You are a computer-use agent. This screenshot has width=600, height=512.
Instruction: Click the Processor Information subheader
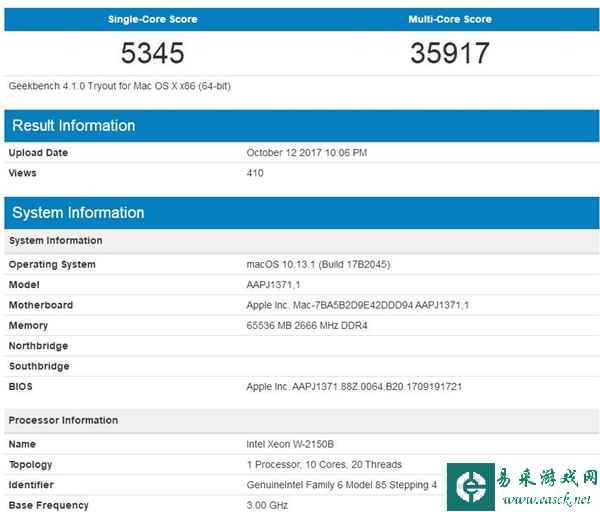(x=302, y=421)
